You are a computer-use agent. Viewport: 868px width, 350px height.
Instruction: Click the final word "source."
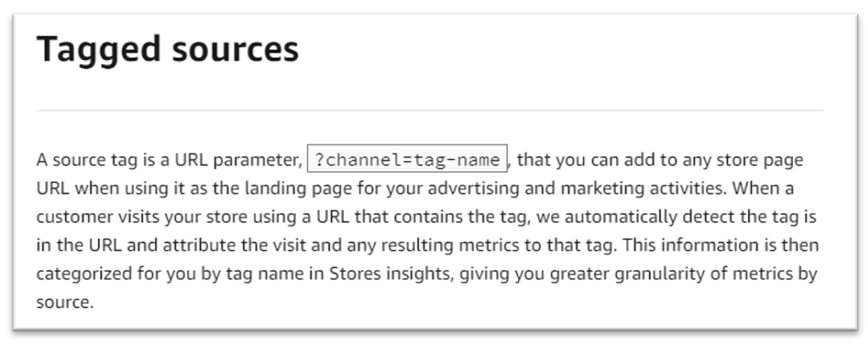tap(65, 303)
